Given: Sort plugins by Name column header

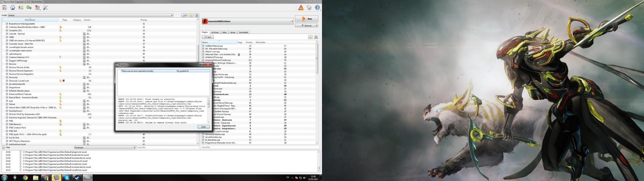Looking at the screenshot, I should click(x=219, y=42).
